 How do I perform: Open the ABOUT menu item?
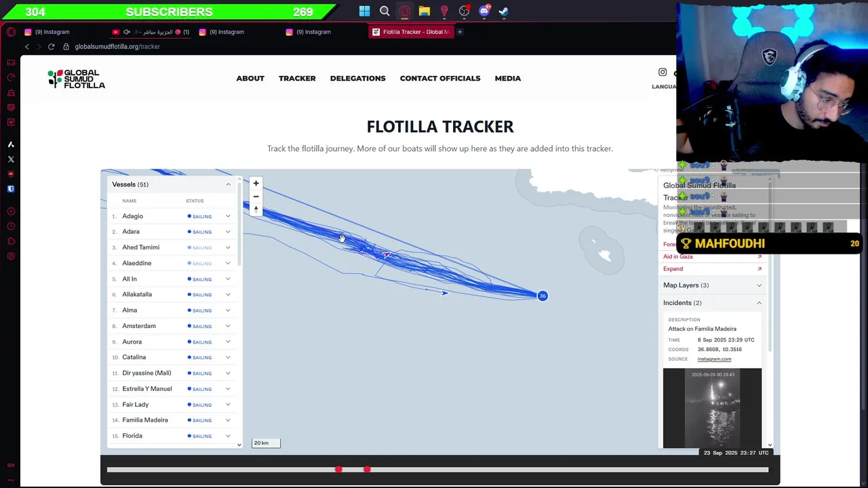coord(250,79)
